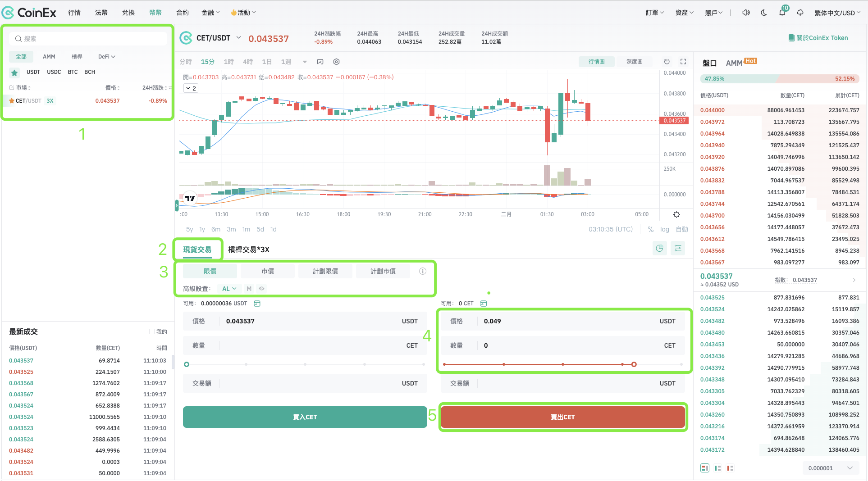This screenshot has width=868, height=481.
Task: Switch to 槓桿交易*3X tab
Action: pyautogui.click(x=249, y=250)
